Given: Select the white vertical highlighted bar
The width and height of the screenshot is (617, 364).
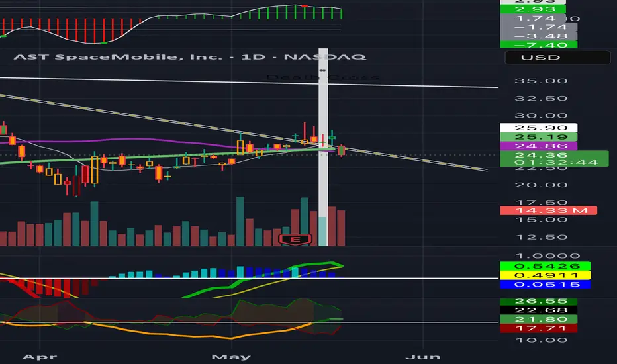Looking at the screenshot, I should [323, 147].
